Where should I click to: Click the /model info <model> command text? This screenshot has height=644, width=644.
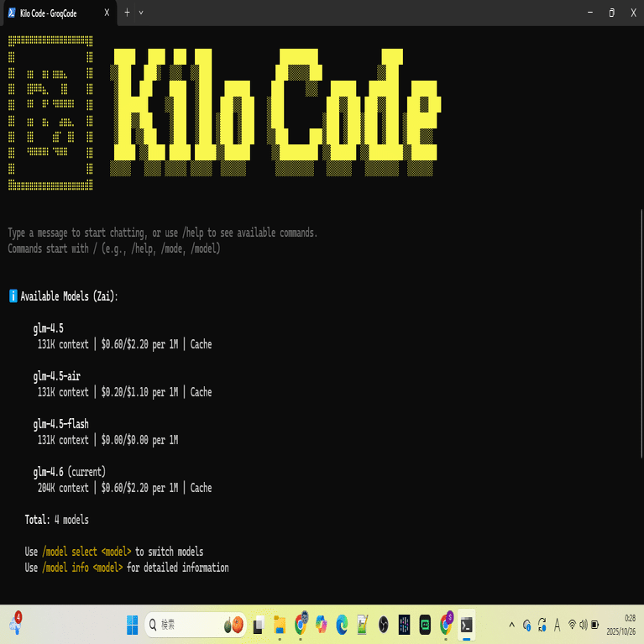(82, 568)
